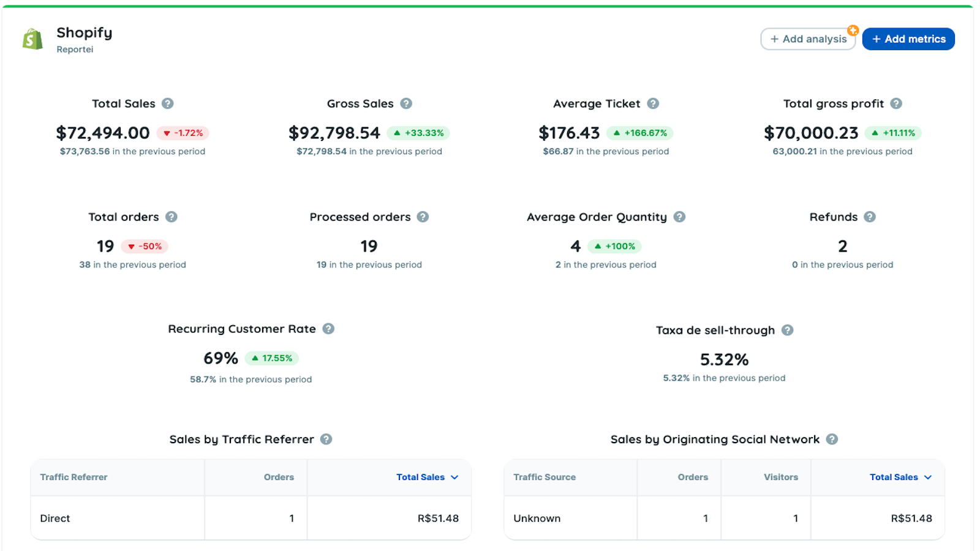The image size is (980, 551).
Task: Open the Taxa de sell-through help icon
Action: click(x=788, y=330)
